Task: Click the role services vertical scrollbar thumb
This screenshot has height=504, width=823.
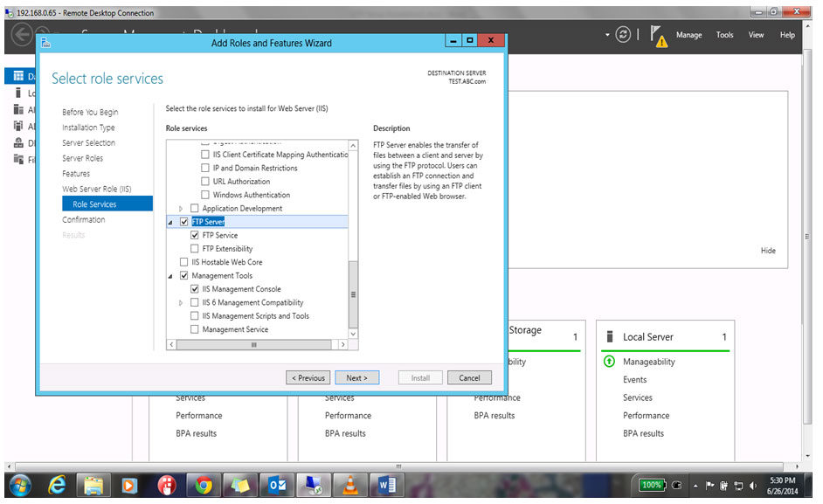Action: point(353,293)
